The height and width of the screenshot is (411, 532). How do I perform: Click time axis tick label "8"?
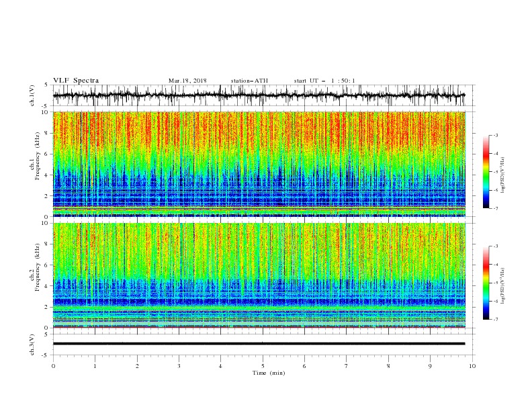pyautogui.click(x=388, y=366)
